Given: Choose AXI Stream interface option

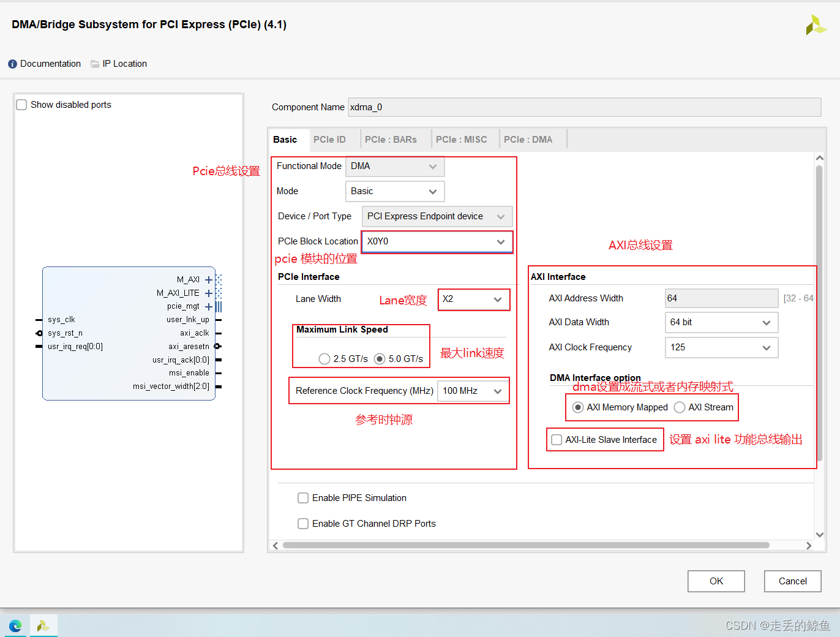Looking at the screenshot, I should (x=679, y=407).
